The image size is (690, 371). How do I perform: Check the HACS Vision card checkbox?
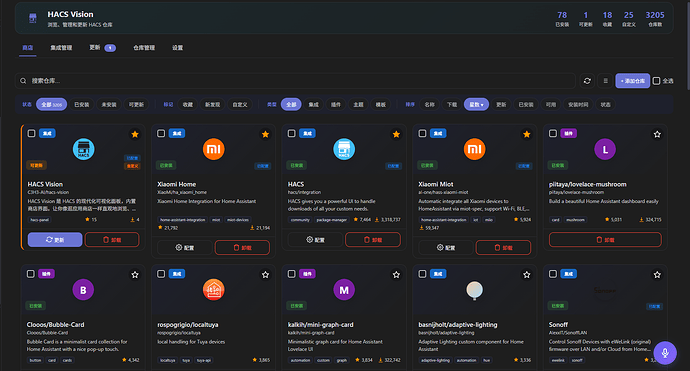[x=31, y=133]
